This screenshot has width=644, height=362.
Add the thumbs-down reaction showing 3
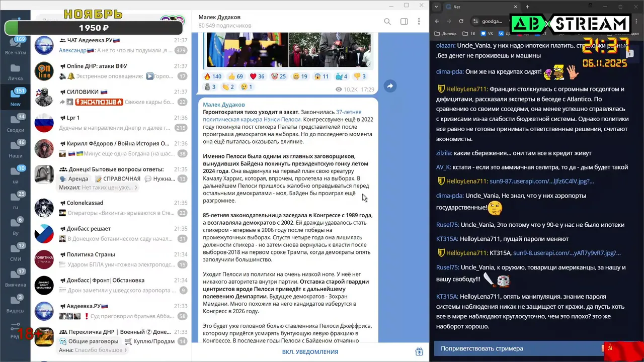pyautogui.click(x=360, y=76)
